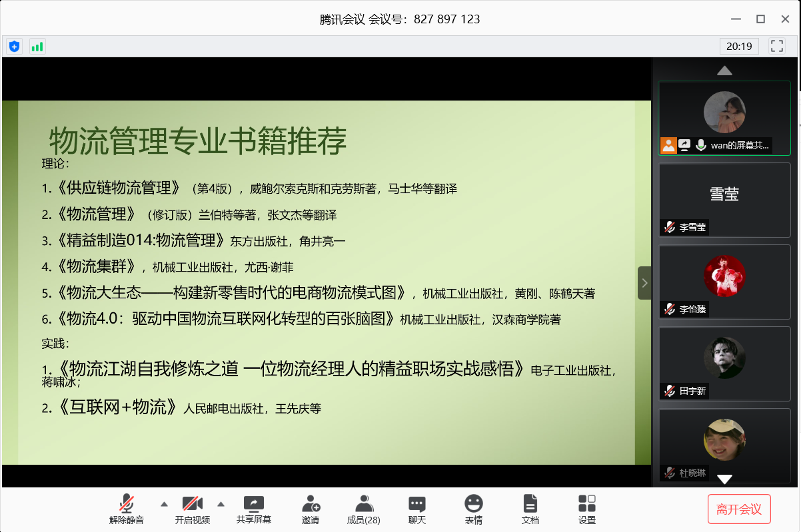Open the 文档 documents panel
Image resolution: width=801 pixels, height=532 pixels.
pos(530,509)
